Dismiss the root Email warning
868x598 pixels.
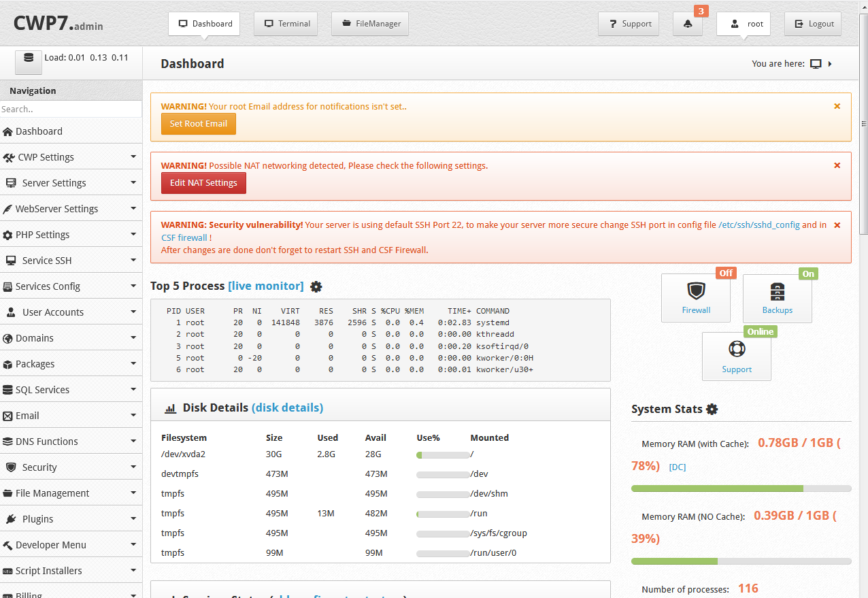837,106
